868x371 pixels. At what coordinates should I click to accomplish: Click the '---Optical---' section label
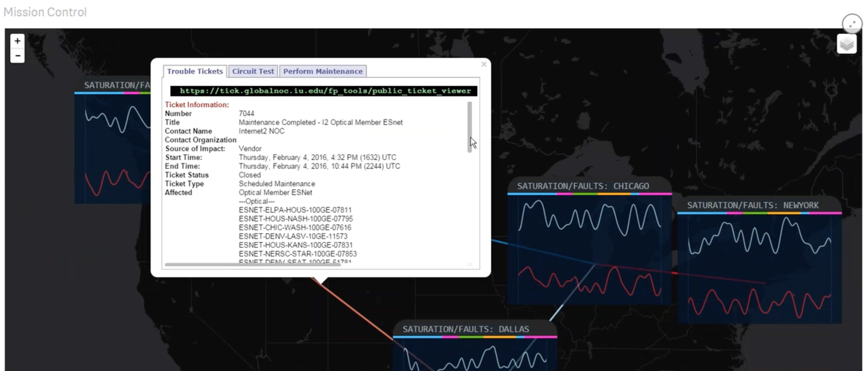pyautogui.click(x=256, y=201)
